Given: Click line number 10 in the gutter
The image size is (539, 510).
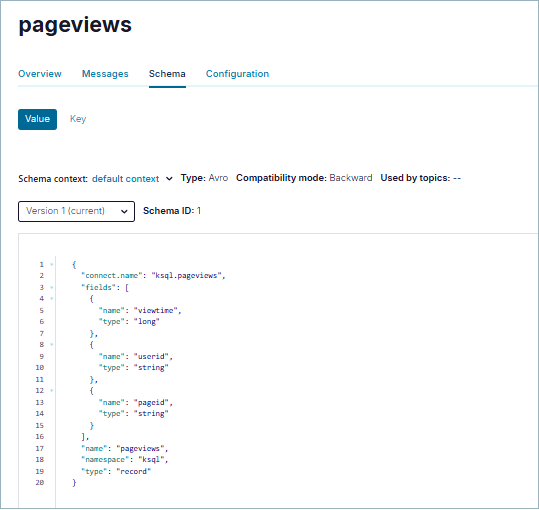Looking at the screenshot, I should (x=40, y=368).
